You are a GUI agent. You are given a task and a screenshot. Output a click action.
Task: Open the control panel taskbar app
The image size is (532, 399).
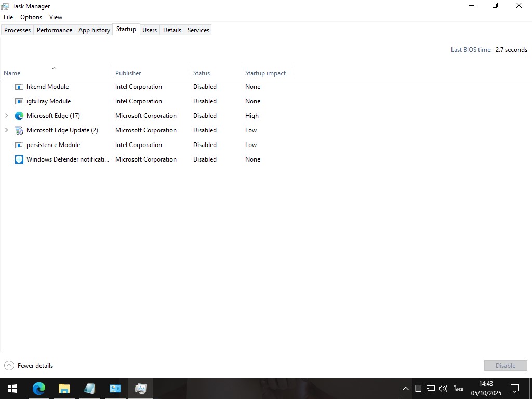[x=115, y=389]
